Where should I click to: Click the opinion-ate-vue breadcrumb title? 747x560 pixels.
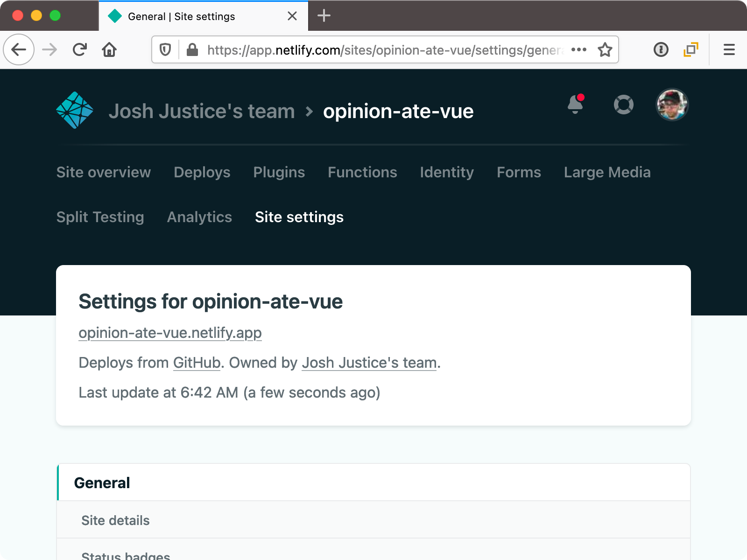point(398,111)
